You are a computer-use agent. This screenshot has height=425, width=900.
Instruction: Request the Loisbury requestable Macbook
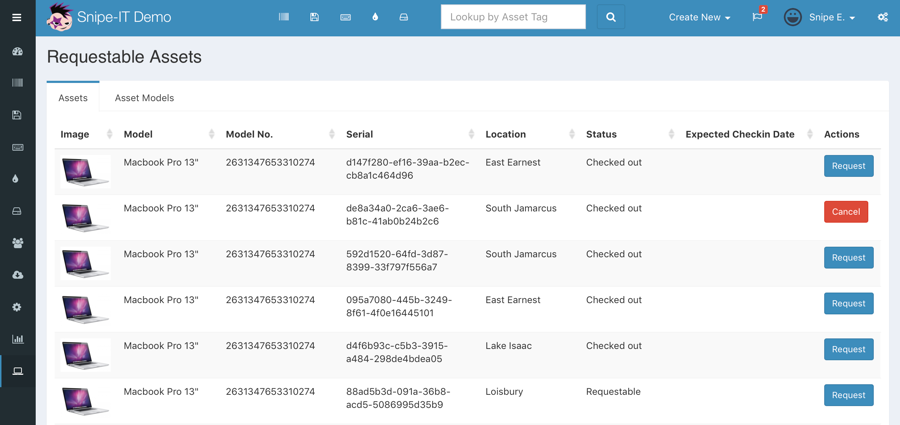[848, 395]
